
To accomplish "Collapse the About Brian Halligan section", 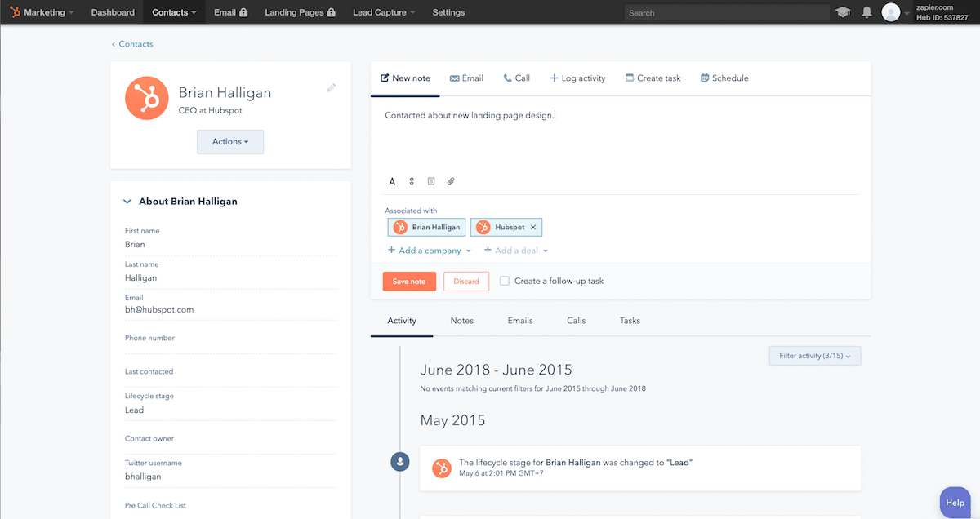I will click(x=127, y=201).
